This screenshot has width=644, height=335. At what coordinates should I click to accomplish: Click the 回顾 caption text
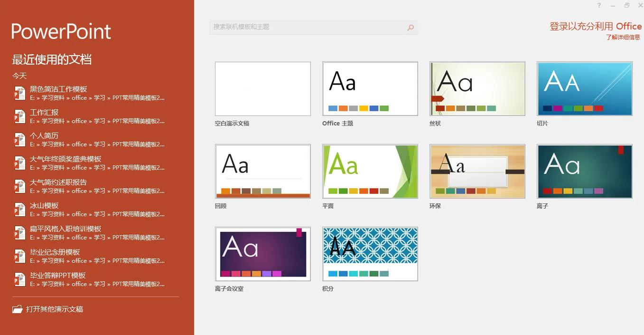pyautogui.click(x=221, y=206)
